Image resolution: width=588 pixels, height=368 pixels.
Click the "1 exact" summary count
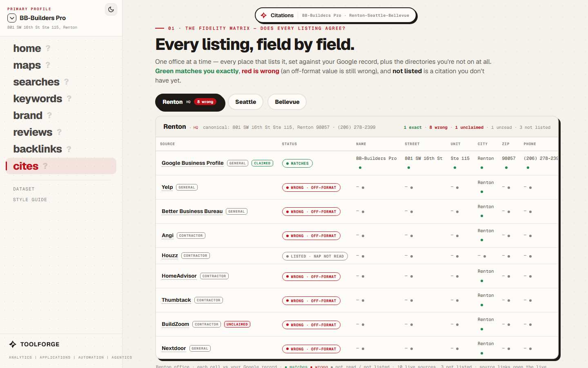[x=413, y=128]
